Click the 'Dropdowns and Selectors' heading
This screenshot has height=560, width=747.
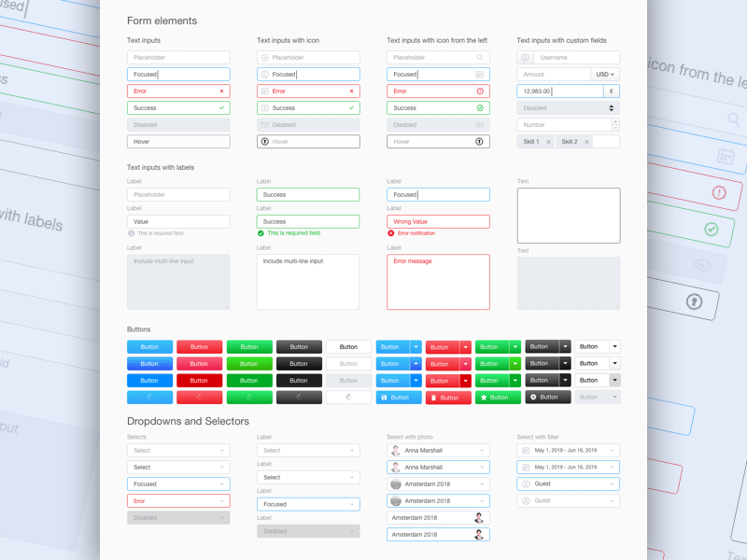189,422
